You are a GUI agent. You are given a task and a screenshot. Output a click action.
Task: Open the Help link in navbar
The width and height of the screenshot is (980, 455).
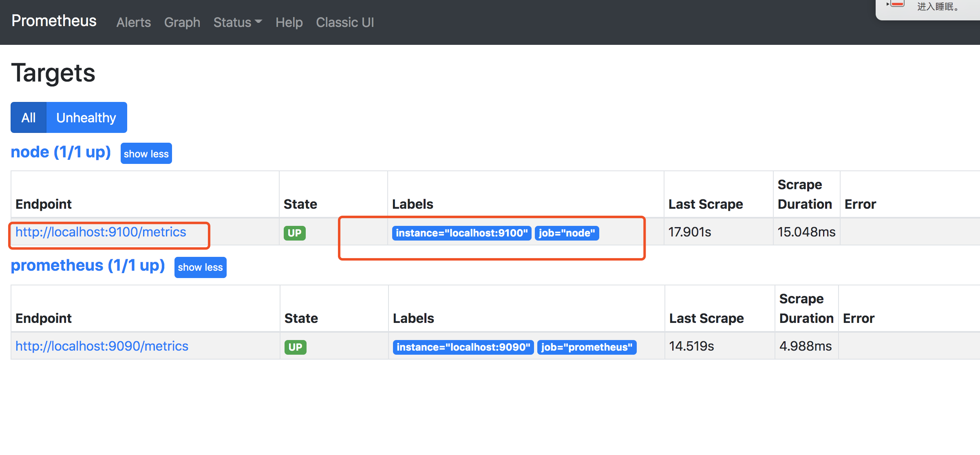pos(289,22)
